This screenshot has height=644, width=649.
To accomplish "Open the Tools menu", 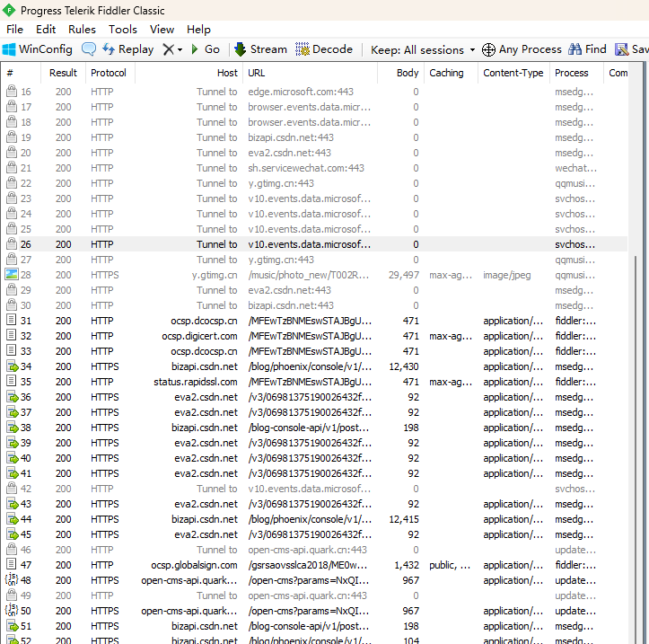I will click(122, 30).
